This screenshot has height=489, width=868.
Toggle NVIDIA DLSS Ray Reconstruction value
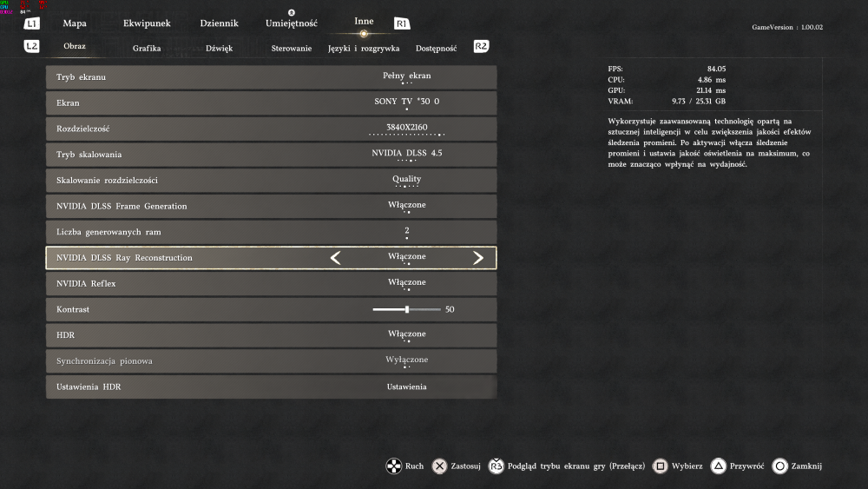point(406,256)
